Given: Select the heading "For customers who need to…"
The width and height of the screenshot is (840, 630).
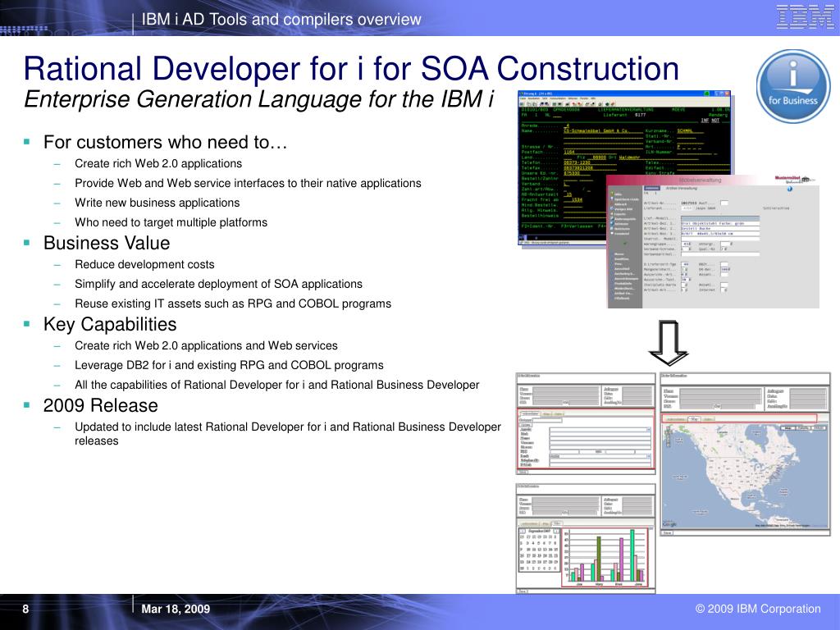Looking at the screenshot, I should coord(166,142).
